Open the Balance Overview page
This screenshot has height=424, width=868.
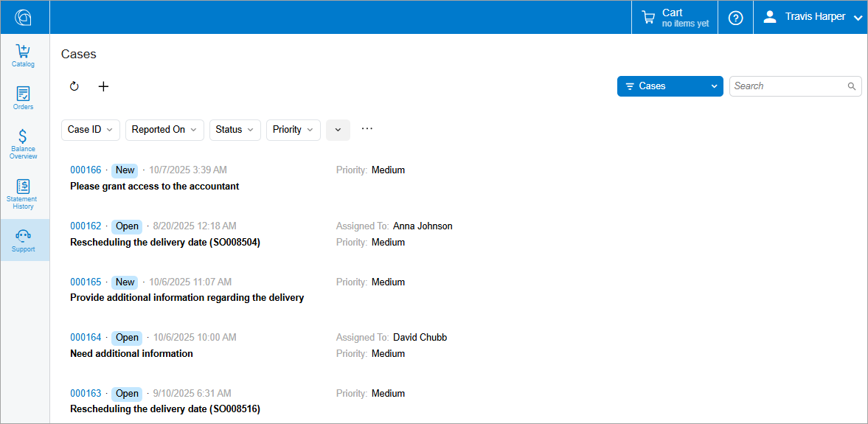pyautogui.click(x=24, y=144)
